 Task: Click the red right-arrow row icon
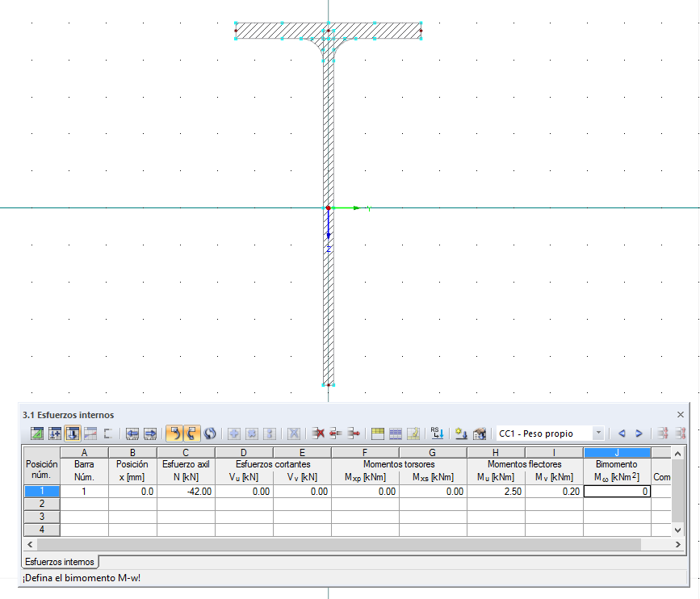[354, 434]
